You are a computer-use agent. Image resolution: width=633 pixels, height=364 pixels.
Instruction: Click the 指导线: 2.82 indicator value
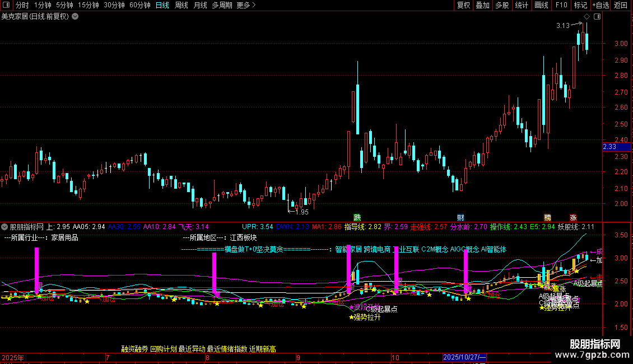click(363, 227)
